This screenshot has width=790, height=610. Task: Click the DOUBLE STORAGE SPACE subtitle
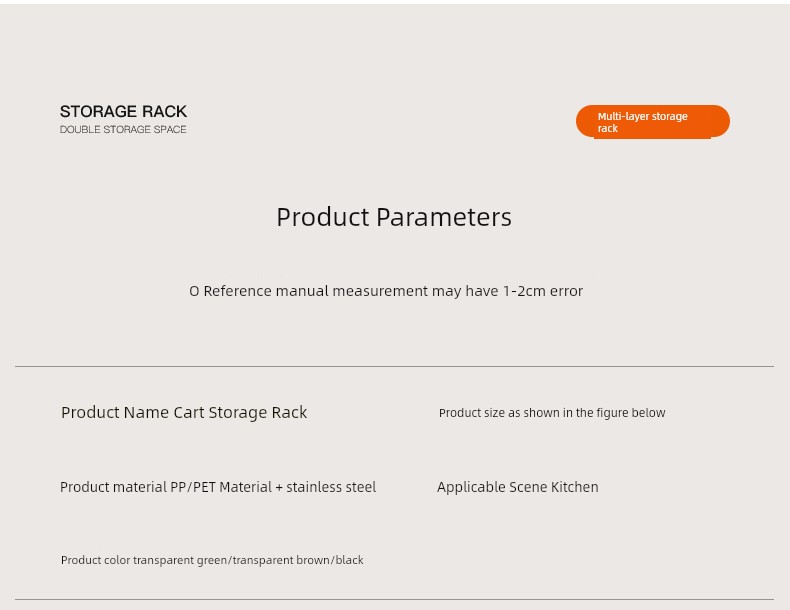coord(123,130)
